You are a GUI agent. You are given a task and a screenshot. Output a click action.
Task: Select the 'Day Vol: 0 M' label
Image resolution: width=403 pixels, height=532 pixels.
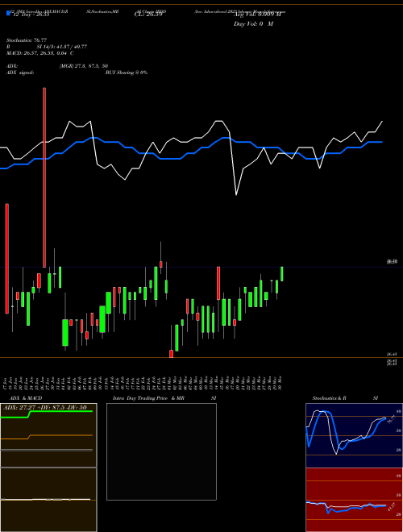click(253, 23)
